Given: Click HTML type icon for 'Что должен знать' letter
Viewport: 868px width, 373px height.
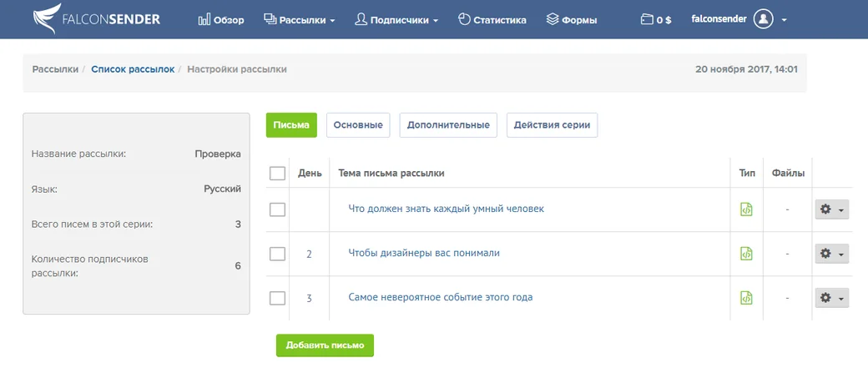Looking at the screenshot, I should pyautogui.click(x=746, y=209).
